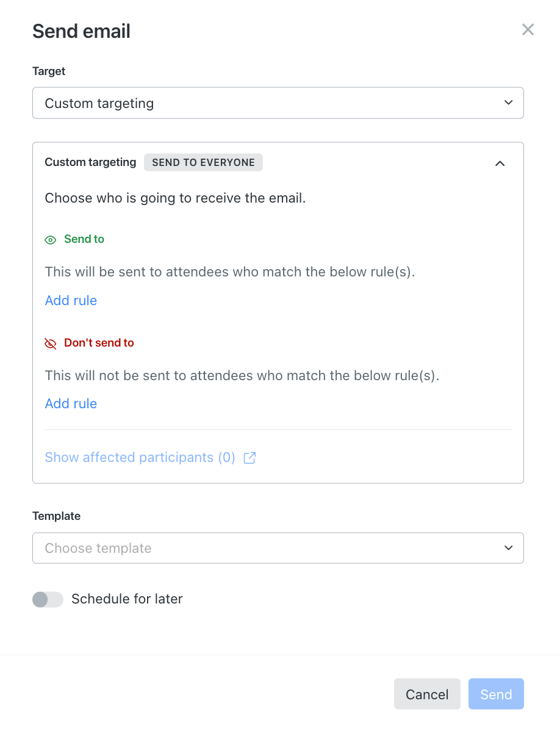
Task: Click the SEND TO EVERYONE badge
Action: [203, 162]
